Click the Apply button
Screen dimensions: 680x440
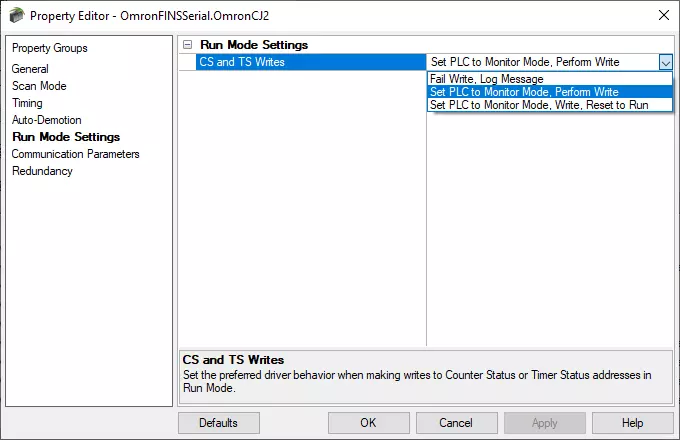click(545, 423)
